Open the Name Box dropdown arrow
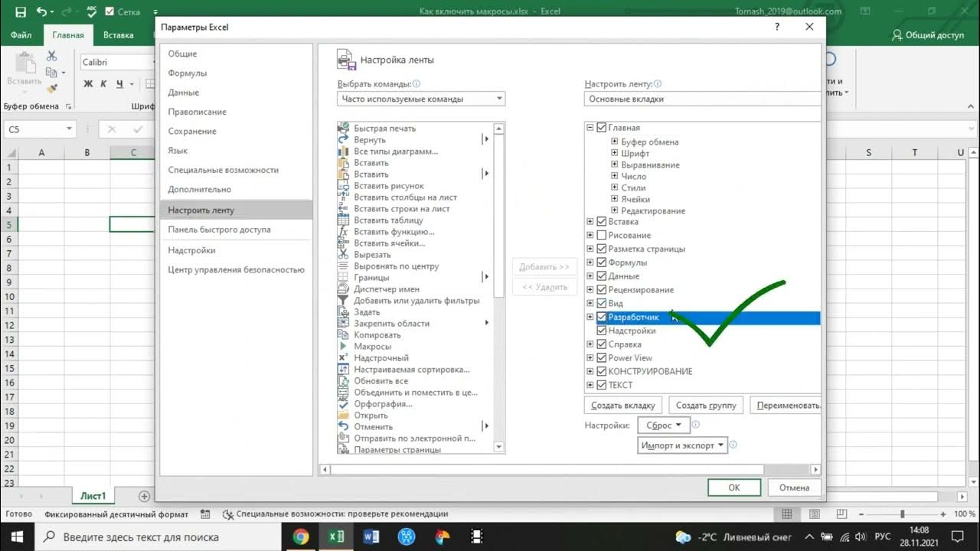980x551 pixels. coord(69,129)
